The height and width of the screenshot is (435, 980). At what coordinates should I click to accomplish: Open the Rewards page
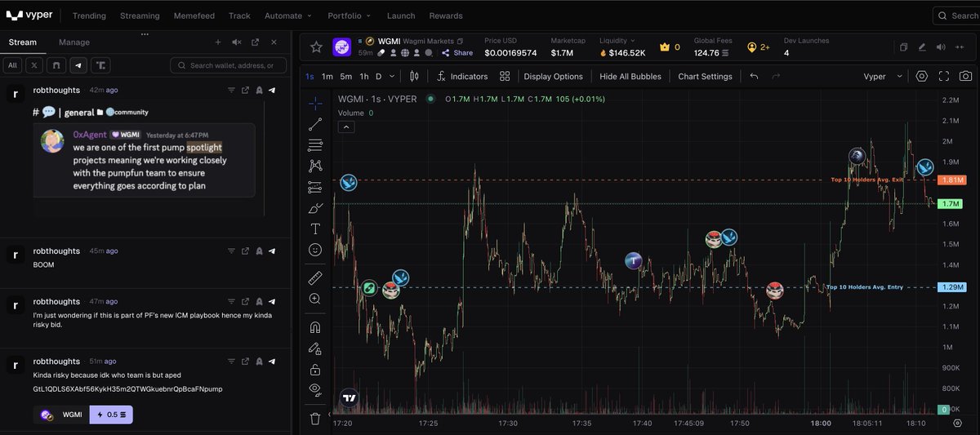click(x=445, y=16)
